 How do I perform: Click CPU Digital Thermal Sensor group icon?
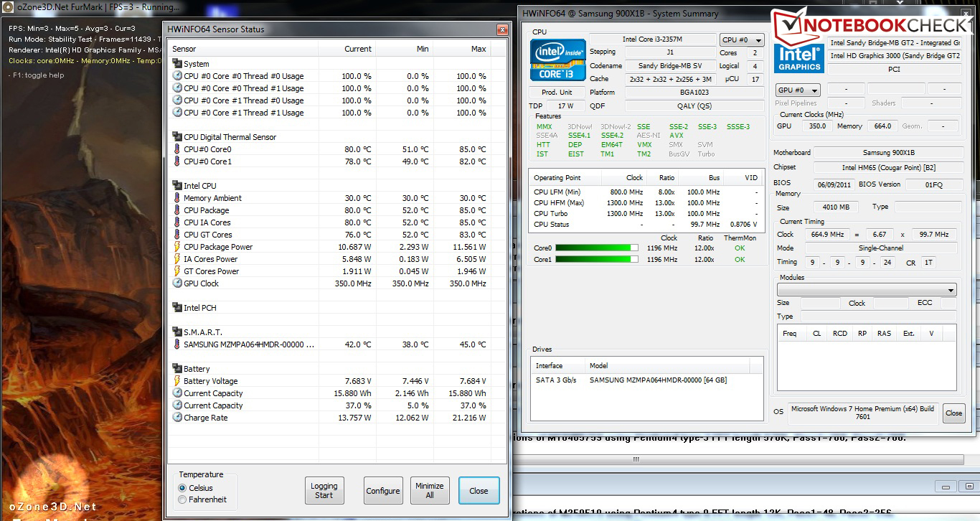pos(177,137)
